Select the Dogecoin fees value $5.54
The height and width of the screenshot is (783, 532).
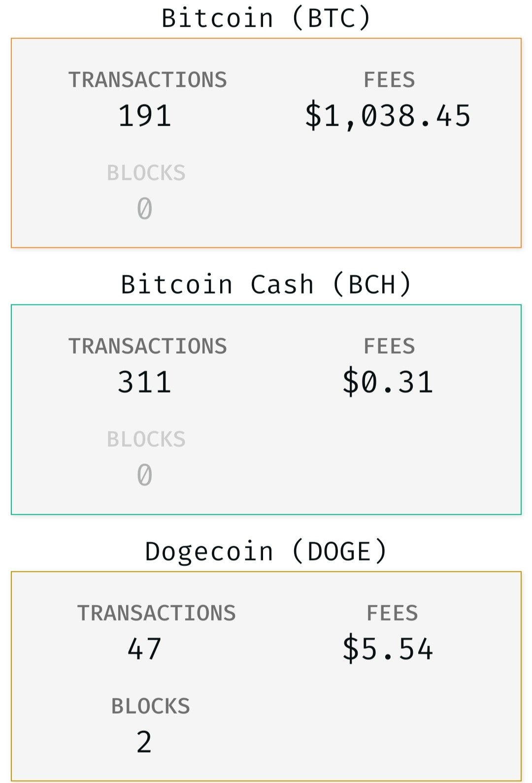click(x=388, y=649)
